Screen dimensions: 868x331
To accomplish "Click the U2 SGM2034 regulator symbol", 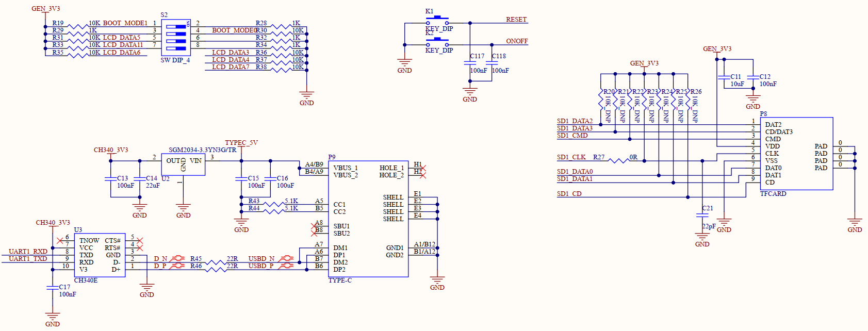I will click(183, 165).
